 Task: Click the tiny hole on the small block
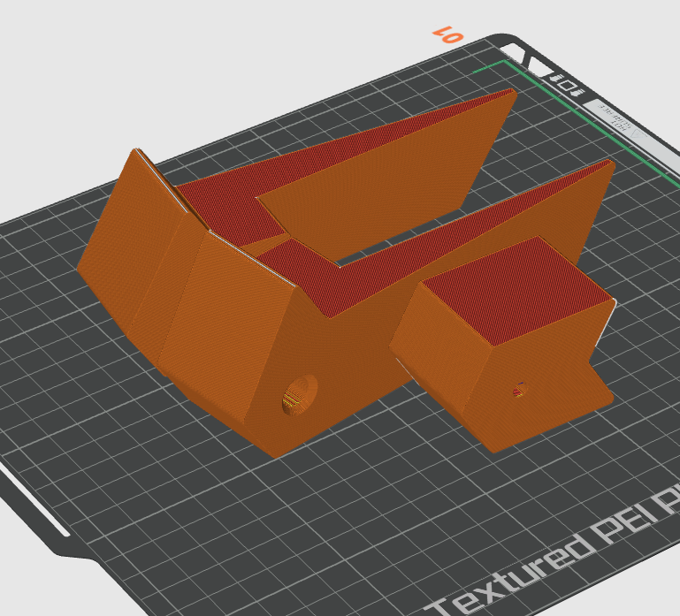(x=519, y=390)
